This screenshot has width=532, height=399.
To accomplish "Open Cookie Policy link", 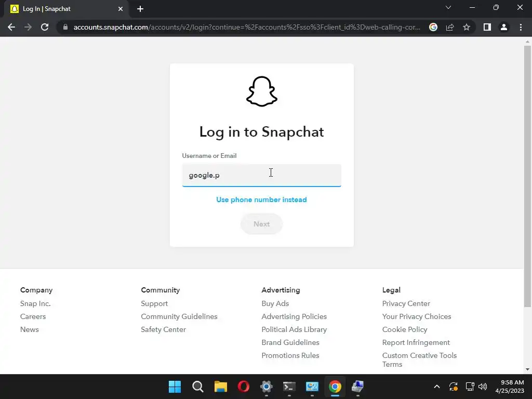I will [405, 329].
